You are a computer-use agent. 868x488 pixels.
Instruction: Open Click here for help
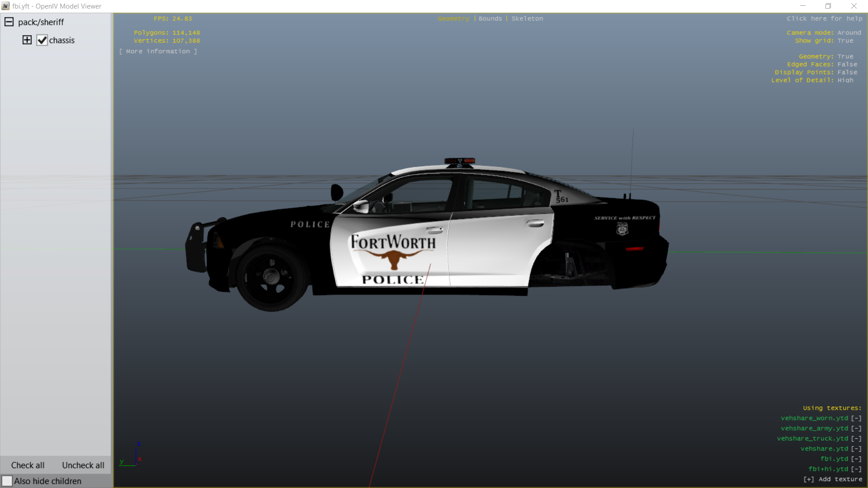point(824,19)
